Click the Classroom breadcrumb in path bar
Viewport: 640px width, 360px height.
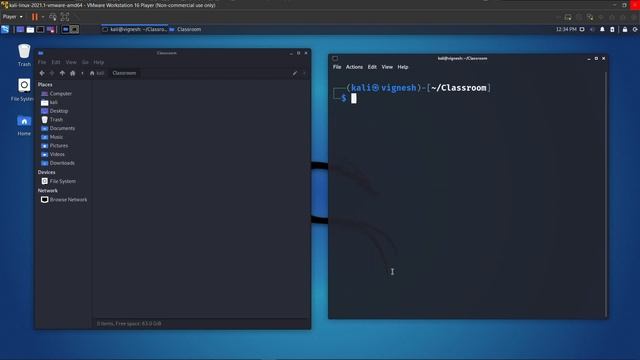click(124, 73)
